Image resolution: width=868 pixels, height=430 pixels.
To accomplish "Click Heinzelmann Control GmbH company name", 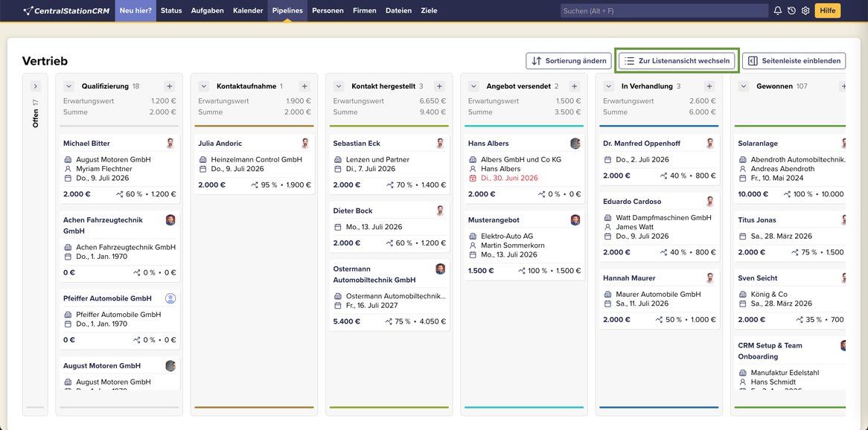I will pyautogui.click(x=256, y=159).
